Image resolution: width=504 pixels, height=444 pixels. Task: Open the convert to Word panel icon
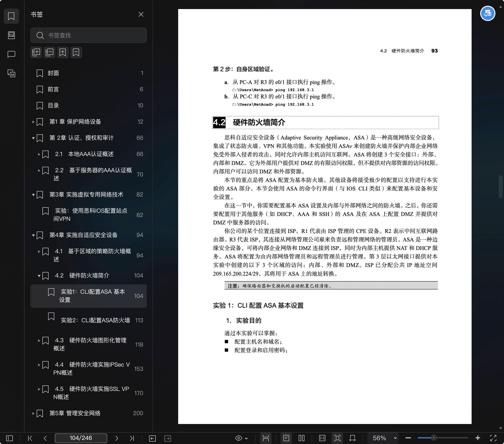coord(11,73)
